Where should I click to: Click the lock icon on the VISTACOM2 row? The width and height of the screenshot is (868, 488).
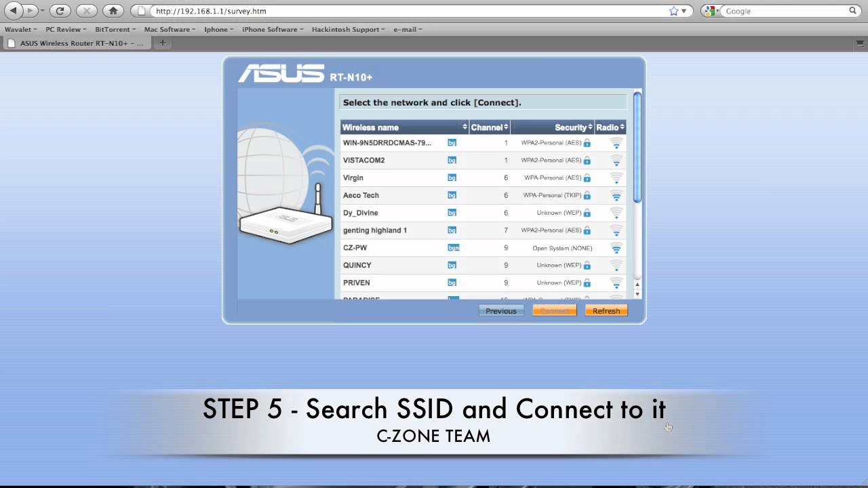pyautogui.click(x=587, y=161)
